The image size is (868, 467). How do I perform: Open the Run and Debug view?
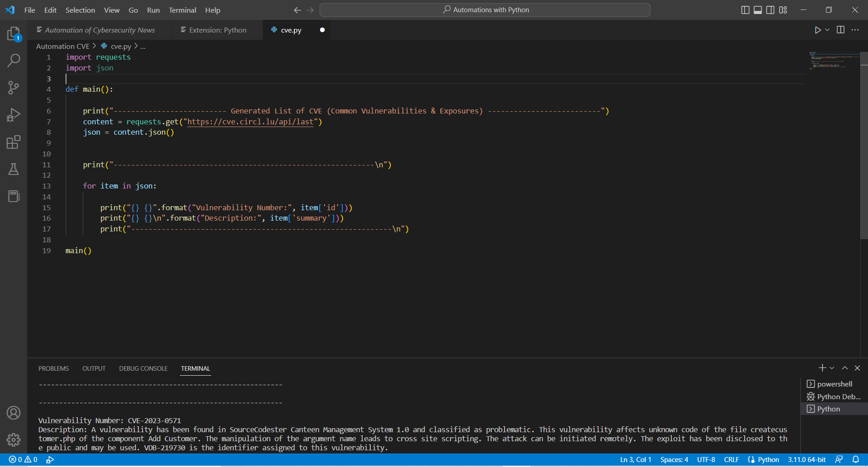(14, 115)
